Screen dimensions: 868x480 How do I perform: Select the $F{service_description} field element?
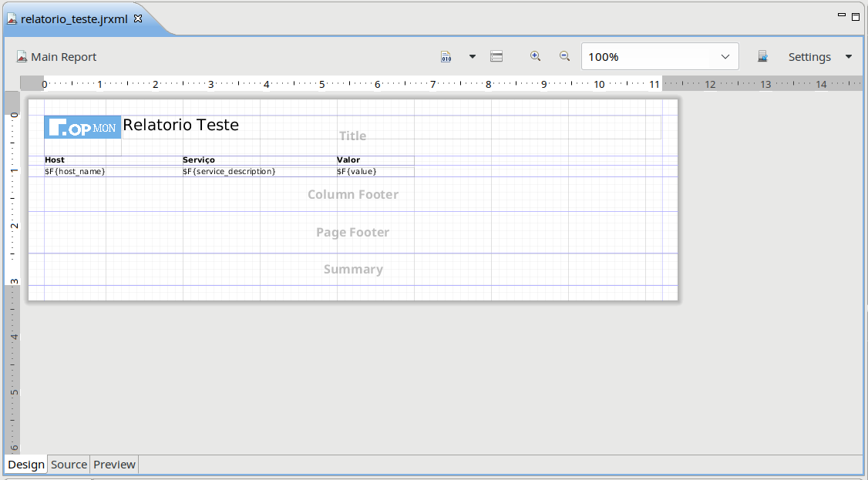[x=229, y=172]
